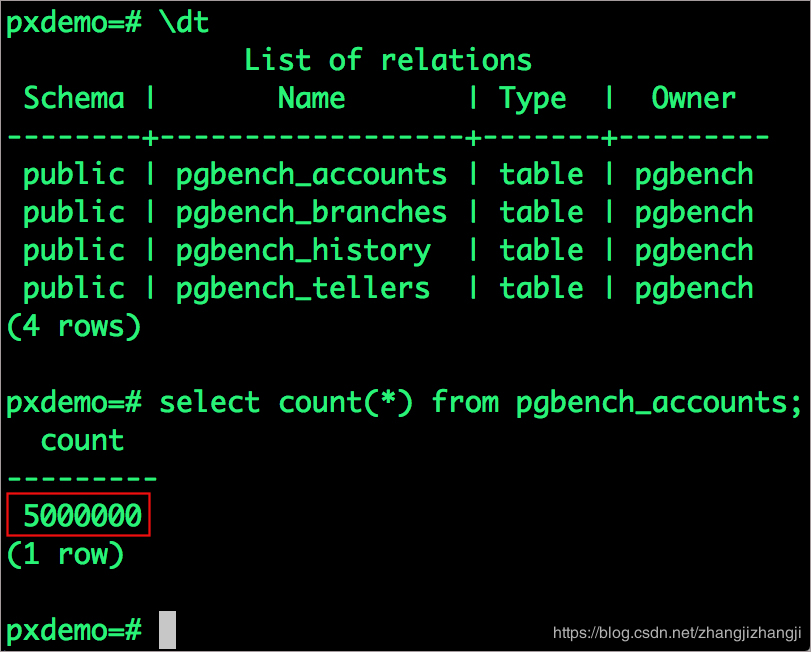
Task: Click the 5000000 count result
Action: click(x=82, y=515)
